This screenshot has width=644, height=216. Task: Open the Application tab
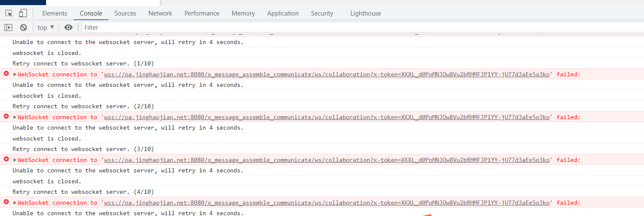(x=283, y=13)
